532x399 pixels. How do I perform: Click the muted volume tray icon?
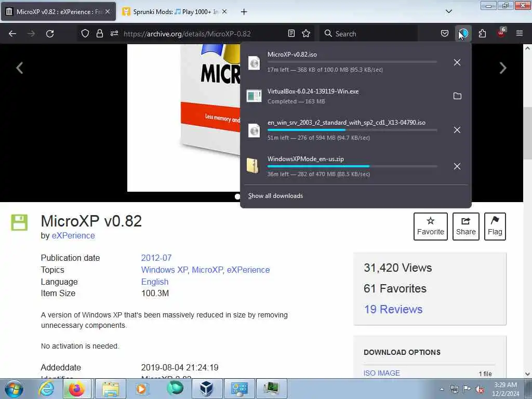(x=480, y=389)
